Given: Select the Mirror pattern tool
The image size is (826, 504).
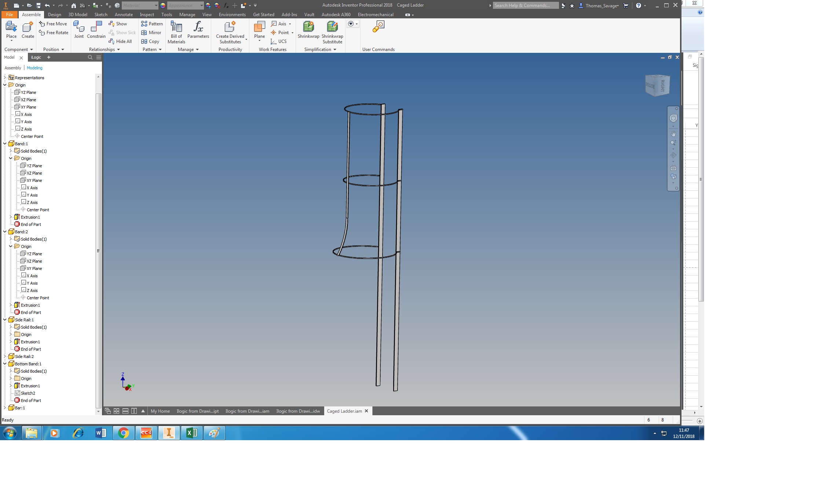Looking at the screenshot, I should tap(151, 32).
